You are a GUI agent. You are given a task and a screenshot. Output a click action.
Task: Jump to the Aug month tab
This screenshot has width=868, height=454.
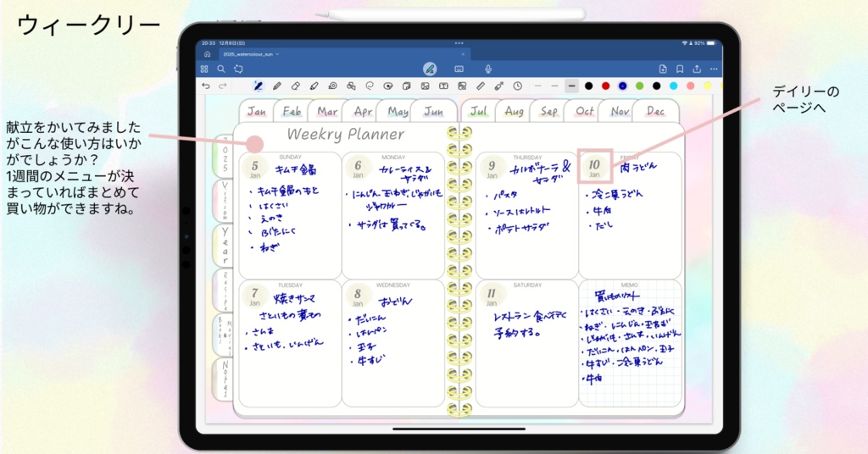click(514, 111)
